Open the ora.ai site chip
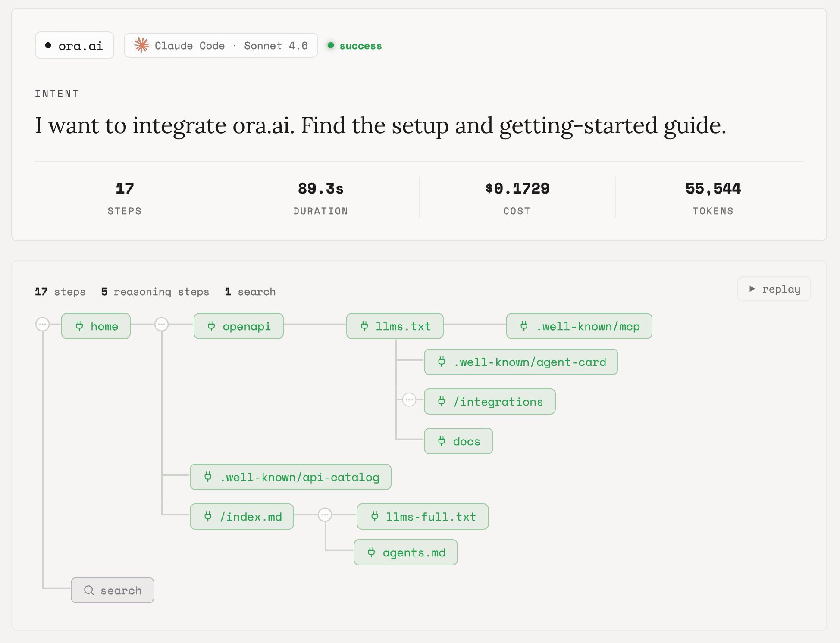This screenshot has height=643, width=840. [x=75, y=45]
